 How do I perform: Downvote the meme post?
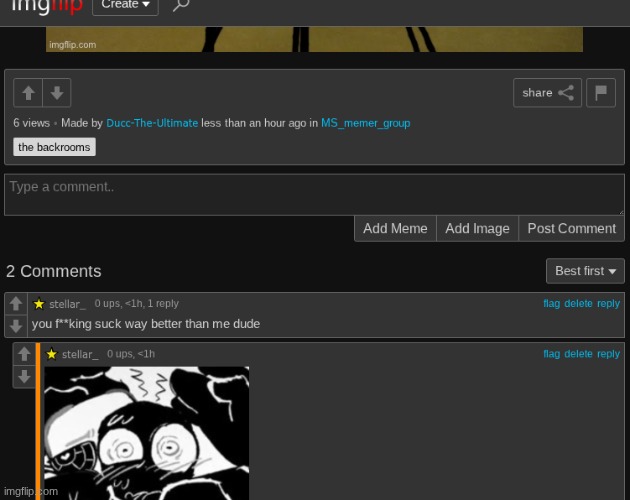coord(57,93)
